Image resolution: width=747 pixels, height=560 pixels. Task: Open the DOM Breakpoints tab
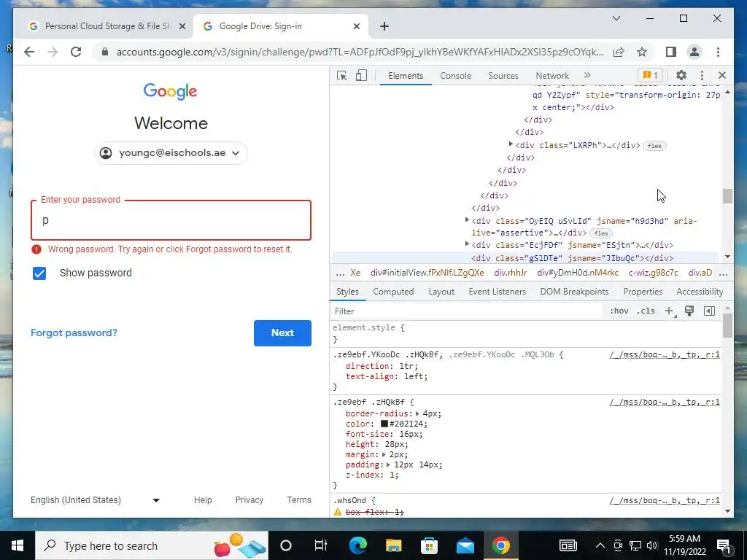[574, 292]
